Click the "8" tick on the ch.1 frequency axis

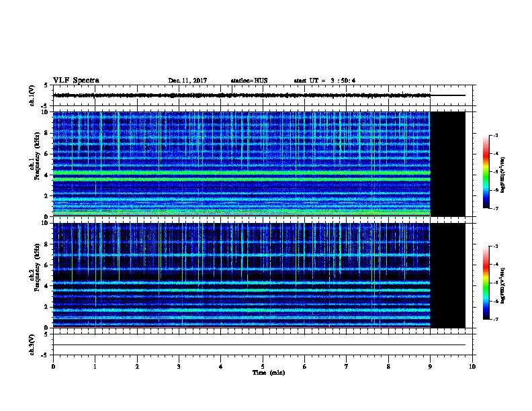click(47, 133)
